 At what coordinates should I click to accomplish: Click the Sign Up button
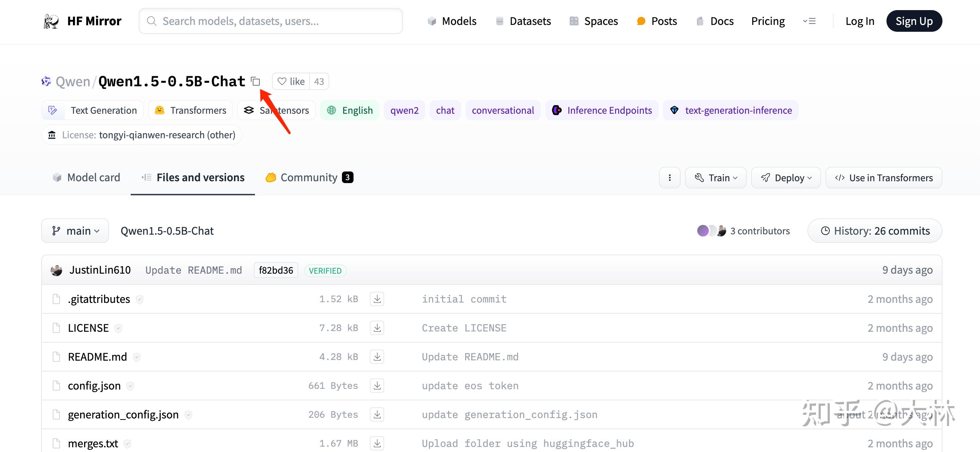click(x=914, y=21)
